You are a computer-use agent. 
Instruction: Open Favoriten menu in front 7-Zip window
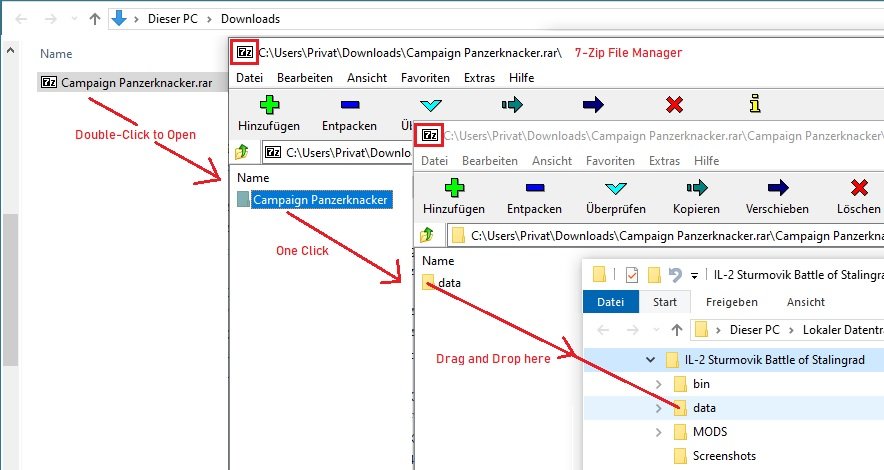click(610, 161)
